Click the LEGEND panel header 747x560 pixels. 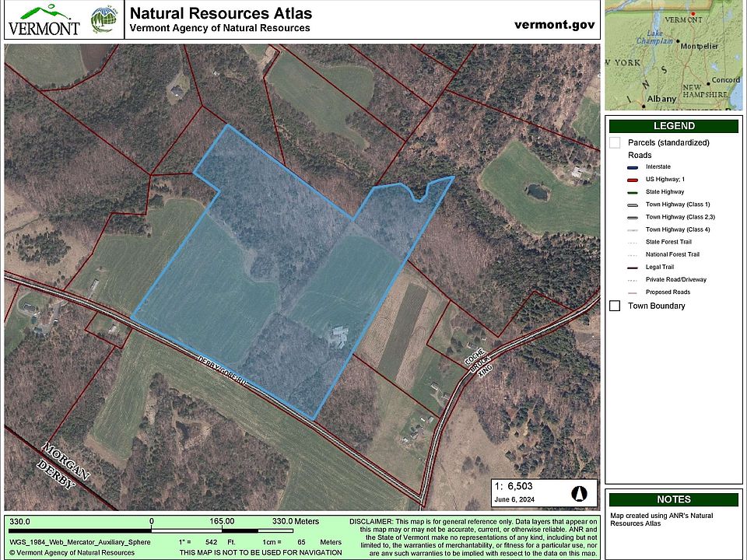pos(673,126)
